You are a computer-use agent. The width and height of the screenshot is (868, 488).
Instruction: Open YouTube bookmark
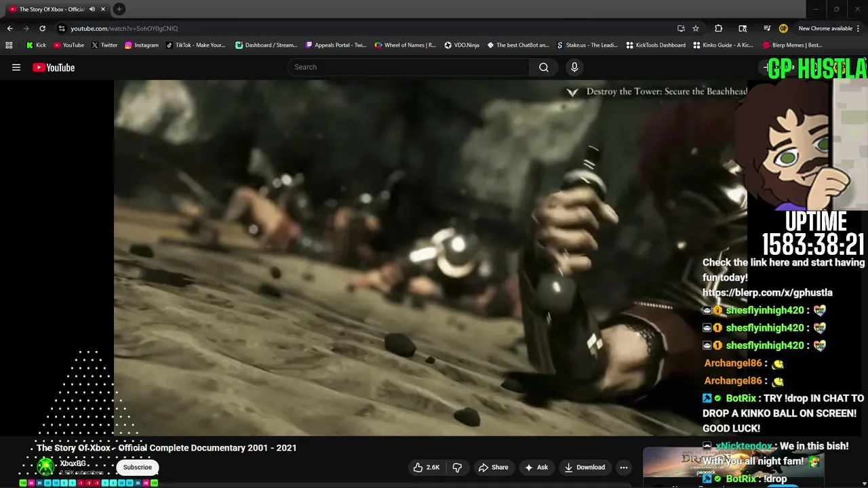(x=68, y=45)
